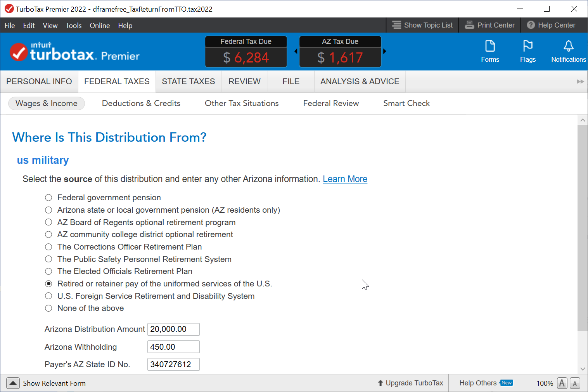
Task: Click the 'us military' payer heading
Action: pyautogui.click(x=43, y=160)
